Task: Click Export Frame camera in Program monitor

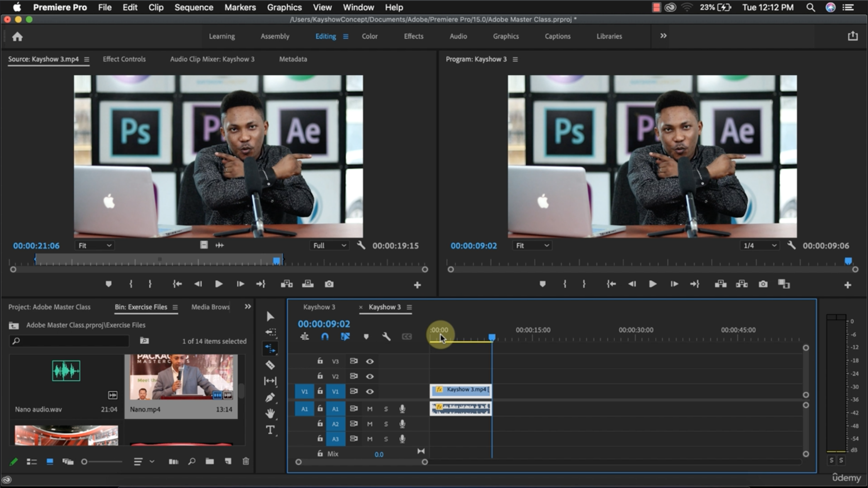Action: (763, 284)
